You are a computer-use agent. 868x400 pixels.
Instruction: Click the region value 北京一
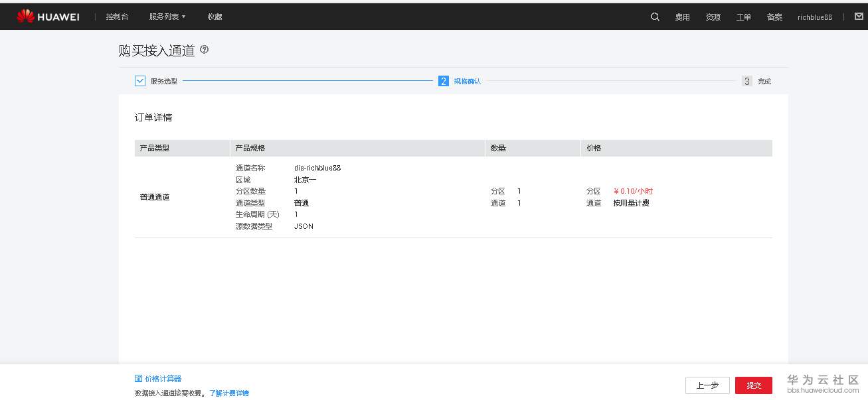[x=305, y=180]
